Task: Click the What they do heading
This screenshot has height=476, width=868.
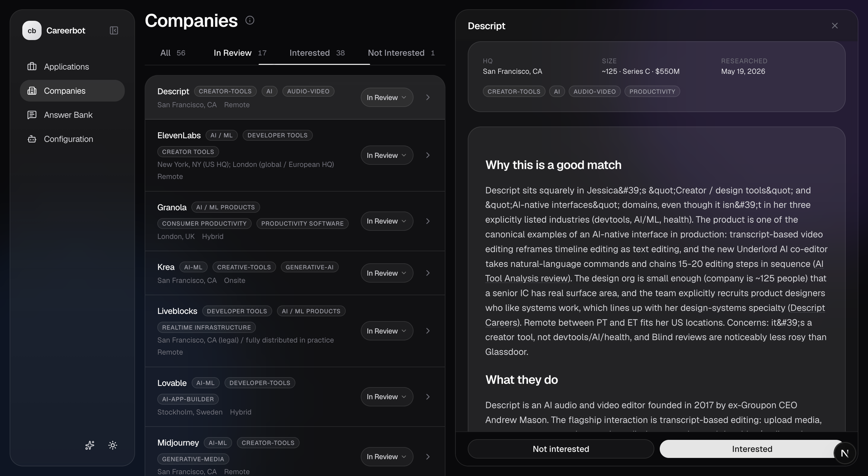Action: (521, 380)
